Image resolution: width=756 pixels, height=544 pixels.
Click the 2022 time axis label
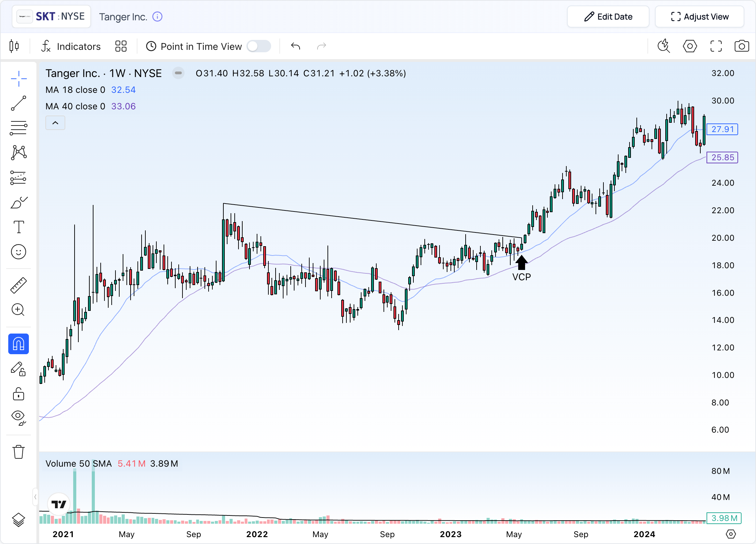257,534
